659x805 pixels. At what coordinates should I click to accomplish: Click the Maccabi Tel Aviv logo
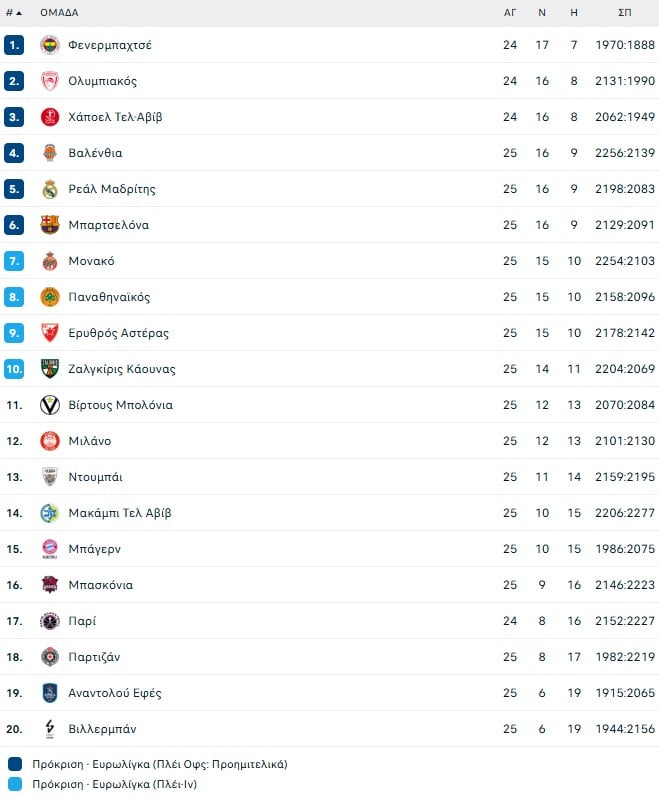pos(50,513)
